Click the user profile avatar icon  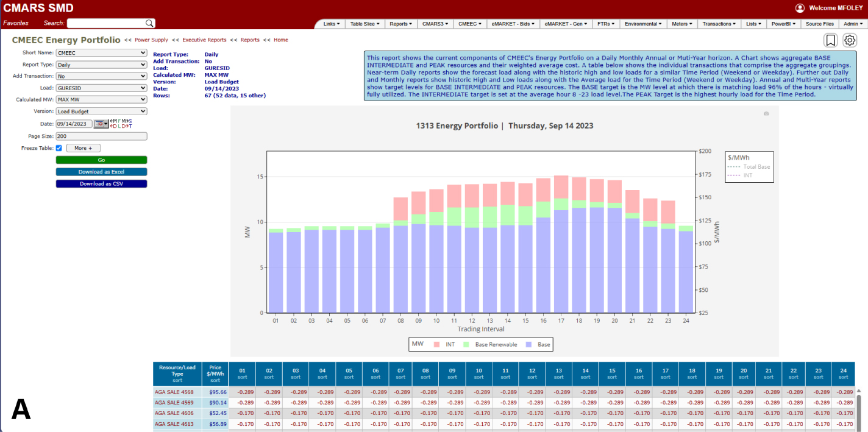tap(800, 8)
